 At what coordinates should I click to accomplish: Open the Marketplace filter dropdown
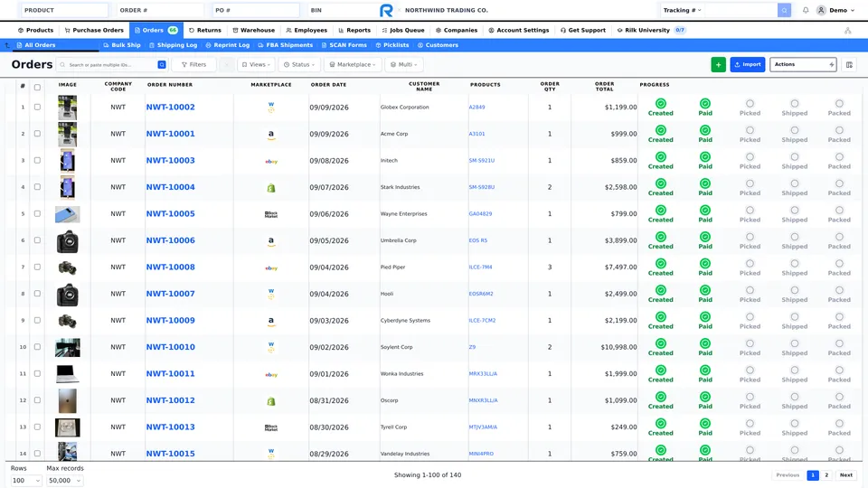pos(352,65)
